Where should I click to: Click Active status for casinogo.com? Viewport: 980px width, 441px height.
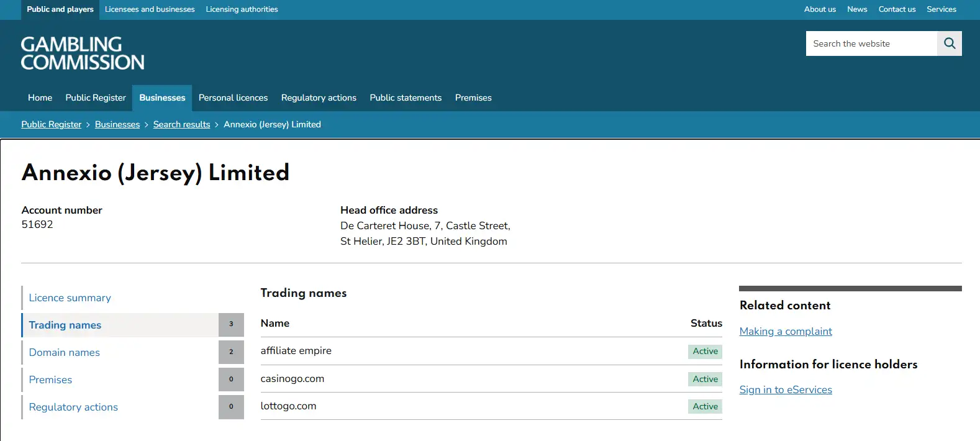pos(705,379)
